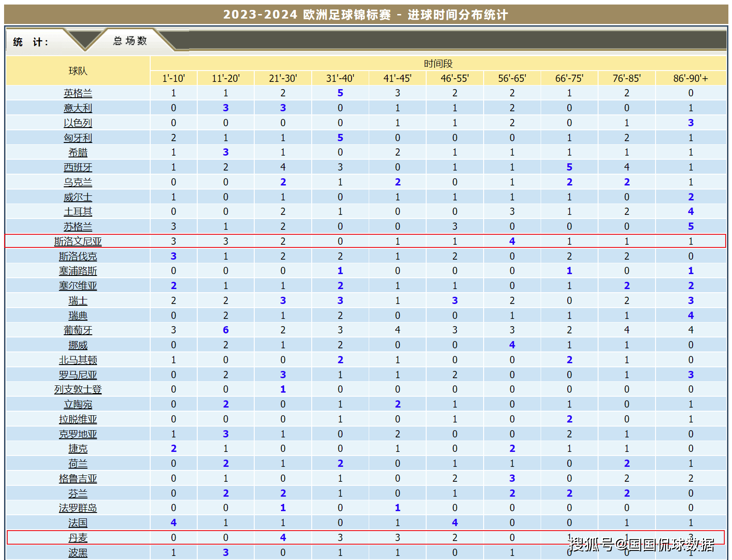Open the 土耳其 team link
The height and width of the screenshot is (560, 732).
coord(78,212)
